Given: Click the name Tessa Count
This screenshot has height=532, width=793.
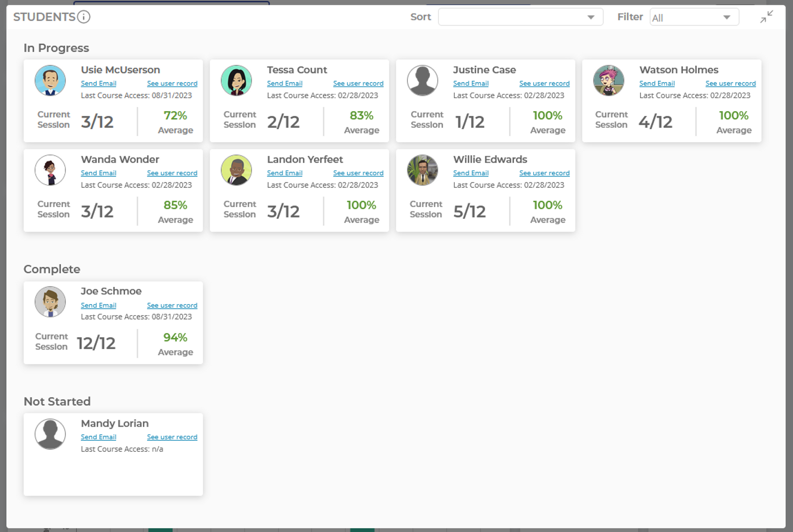Looking at the screenshot, I should pos(297,70).
